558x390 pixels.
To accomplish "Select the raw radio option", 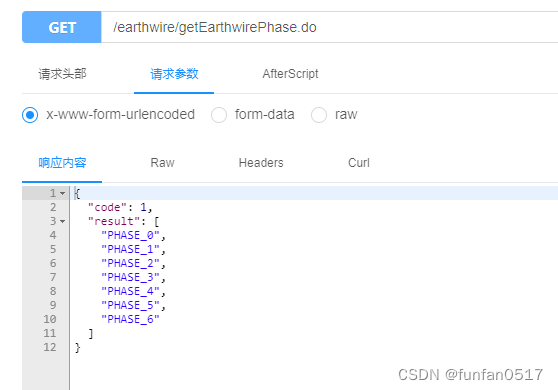I will pyautogui.click(x=319, y=115).
